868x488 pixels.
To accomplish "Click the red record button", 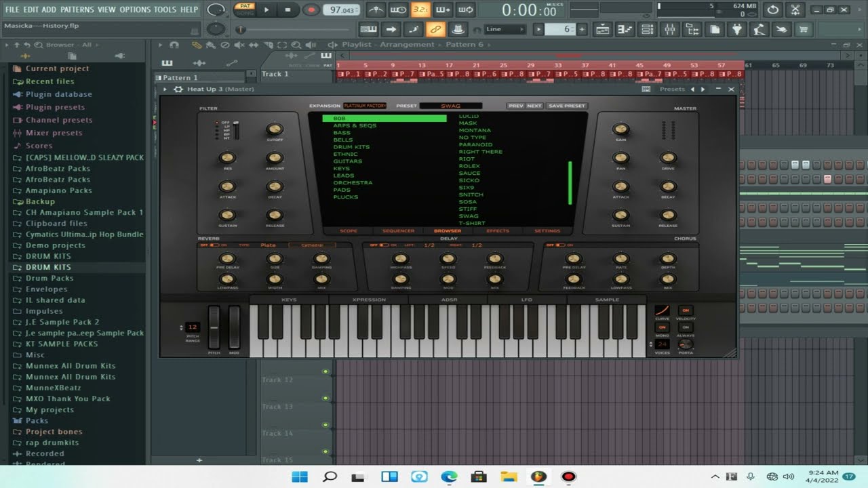I will pos(311,9).
